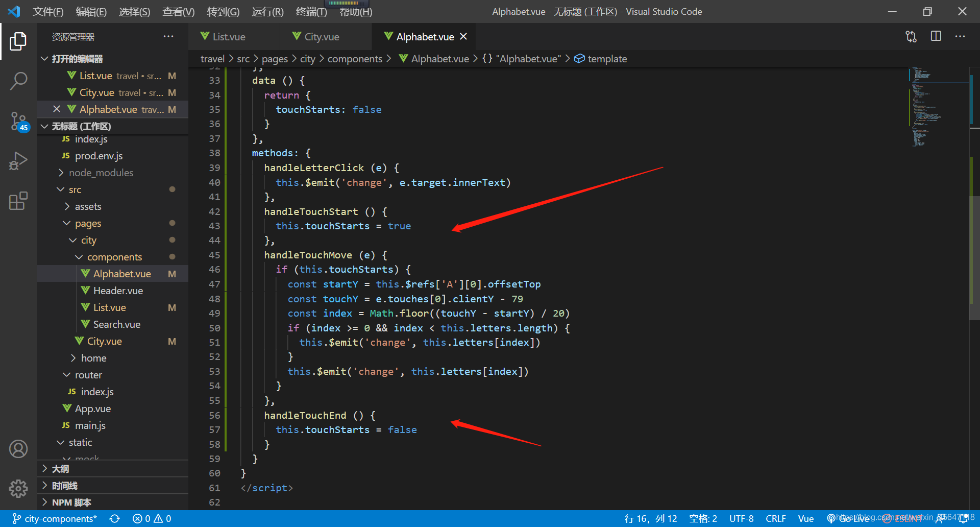980x527 pixels.
Task: Collapse the src folder
Action: pos(113,189)
